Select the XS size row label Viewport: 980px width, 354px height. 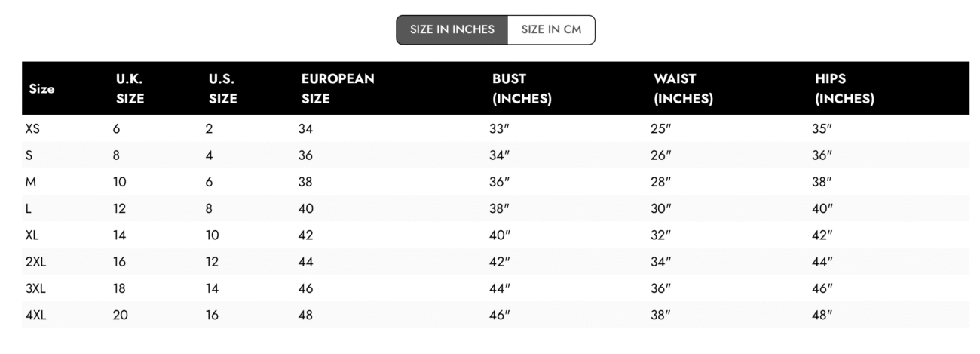pos(32,129)
